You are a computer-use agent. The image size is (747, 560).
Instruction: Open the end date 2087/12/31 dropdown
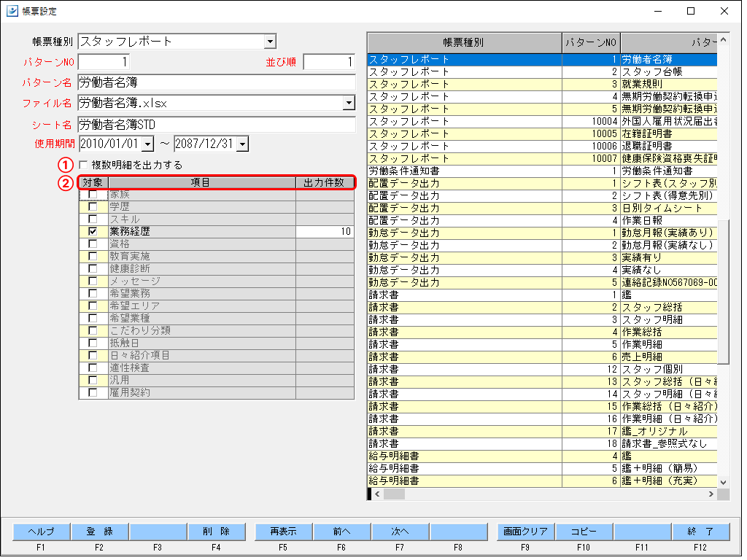point(241,144)
